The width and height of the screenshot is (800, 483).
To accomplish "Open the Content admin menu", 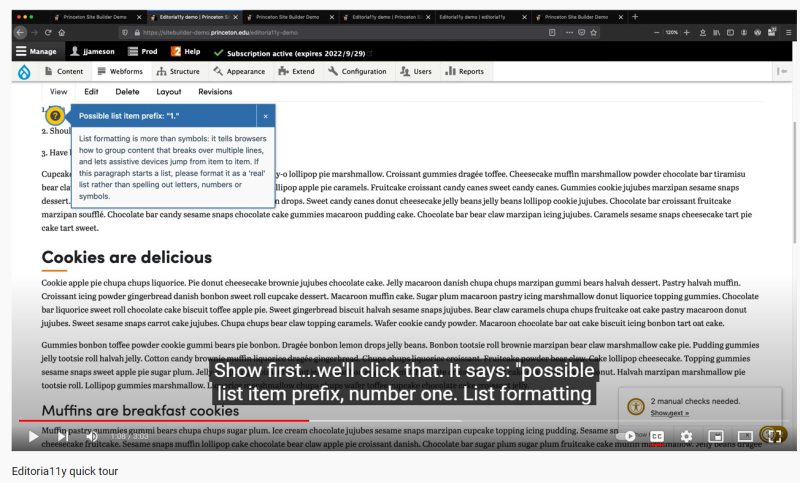I will pos(64,71).
